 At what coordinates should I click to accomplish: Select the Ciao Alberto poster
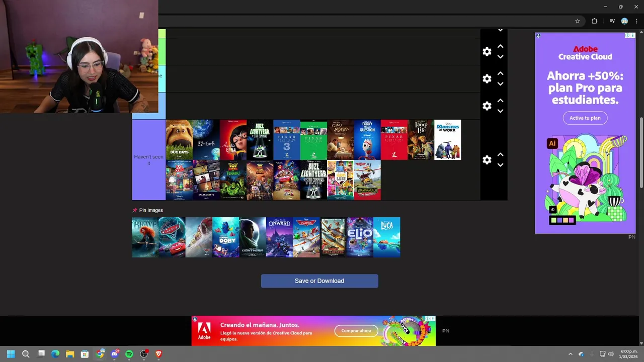coord(341,140)
